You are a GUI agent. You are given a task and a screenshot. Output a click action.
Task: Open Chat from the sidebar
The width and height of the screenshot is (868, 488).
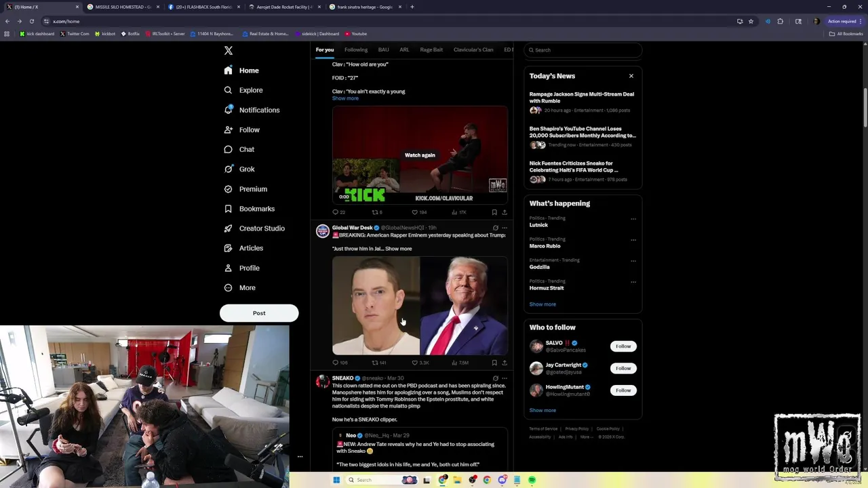[239, 149]
